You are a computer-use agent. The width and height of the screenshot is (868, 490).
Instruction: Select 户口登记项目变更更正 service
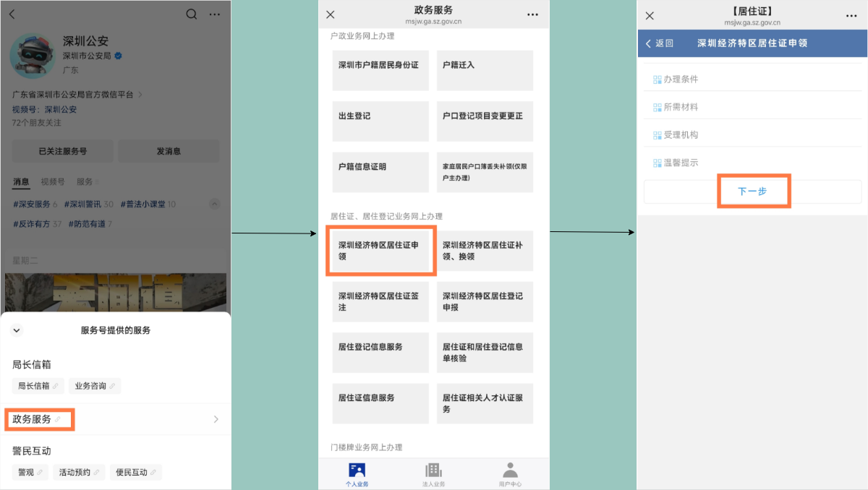point(485,121)
